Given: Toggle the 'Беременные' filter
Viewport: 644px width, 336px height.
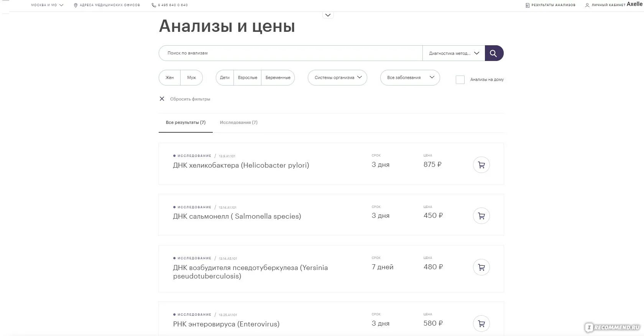Looking at the screenshot, I should pos(278,77).
